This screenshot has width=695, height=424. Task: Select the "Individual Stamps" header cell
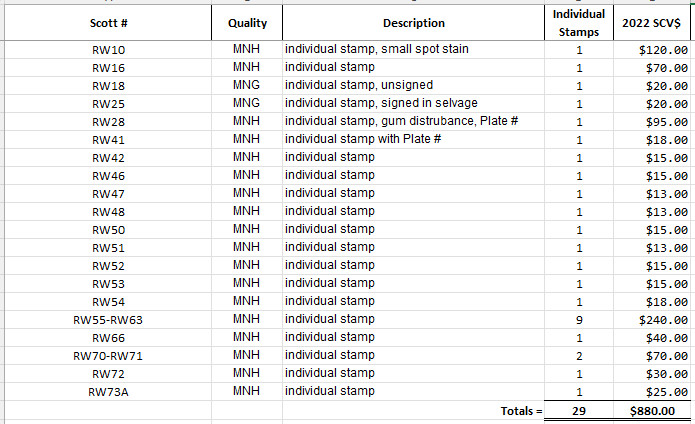click(x=578, y=23)
